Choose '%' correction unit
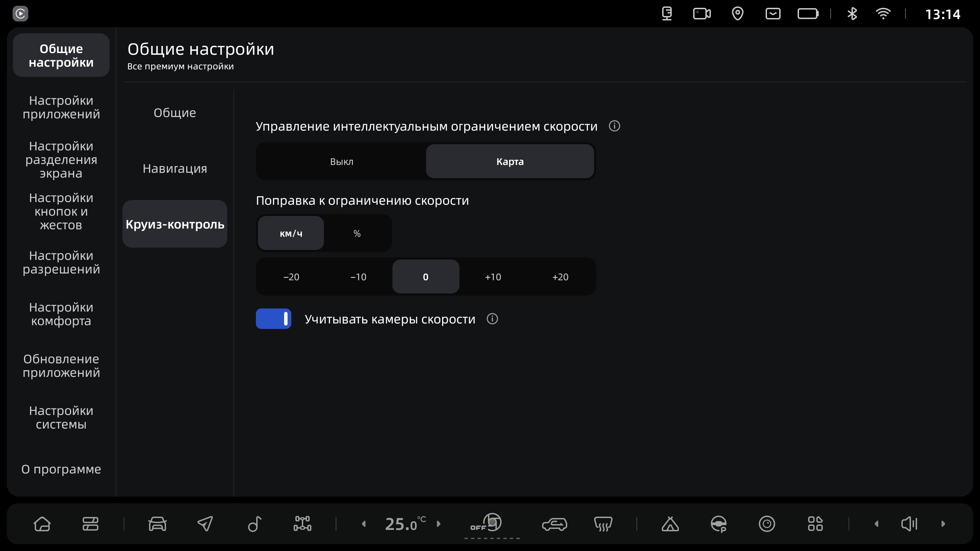Image resolution: width=980 pixels, height=551 pixels. pos(357,233)
